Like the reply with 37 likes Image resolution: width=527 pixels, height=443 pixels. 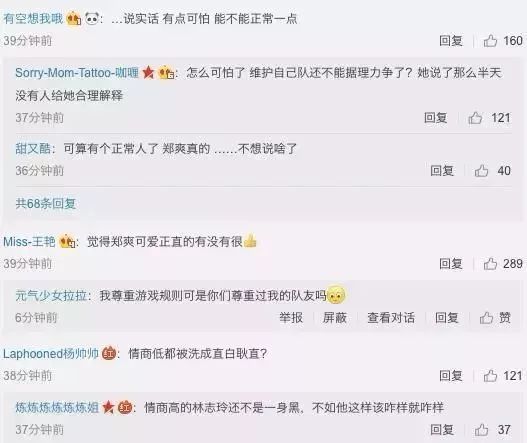[x=481, y=429]
